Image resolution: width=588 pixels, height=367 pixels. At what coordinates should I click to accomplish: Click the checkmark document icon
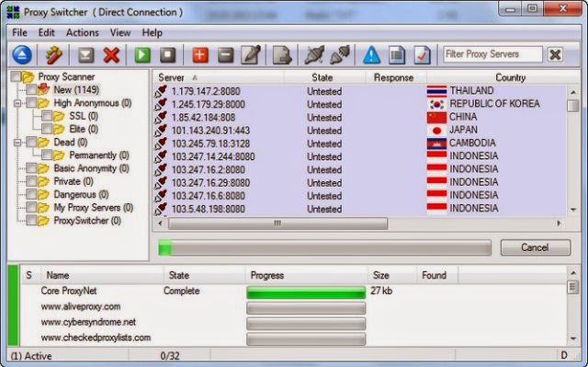(x=422, y=55)
